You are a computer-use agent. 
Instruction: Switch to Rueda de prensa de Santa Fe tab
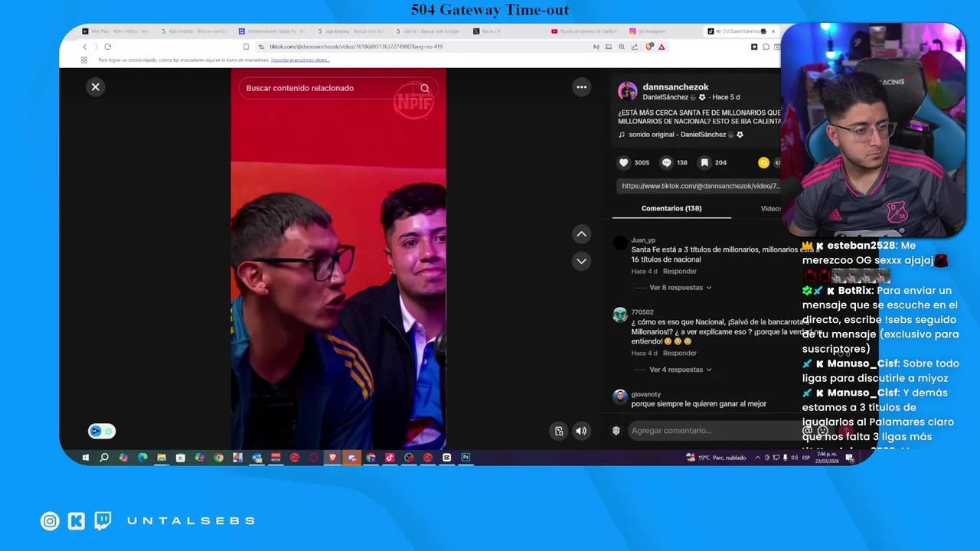pyautogui.click(x=585, y=31)
